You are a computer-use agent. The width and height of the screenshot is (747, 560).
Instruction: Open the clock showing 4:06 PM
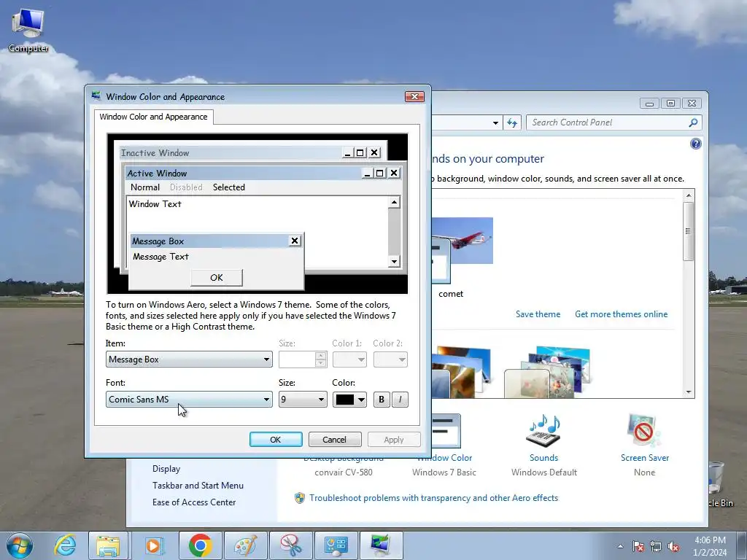point(710,546)
